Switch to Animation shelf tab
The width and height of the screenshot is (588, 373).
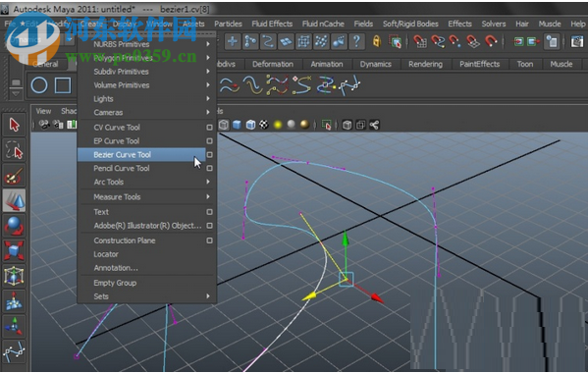click(x=327, y=64)
